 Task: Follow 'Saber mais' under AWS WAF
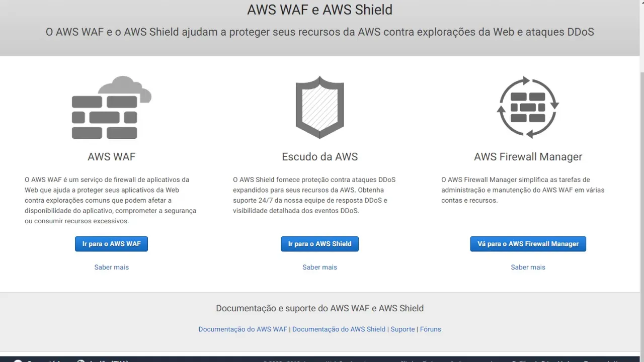111,267
